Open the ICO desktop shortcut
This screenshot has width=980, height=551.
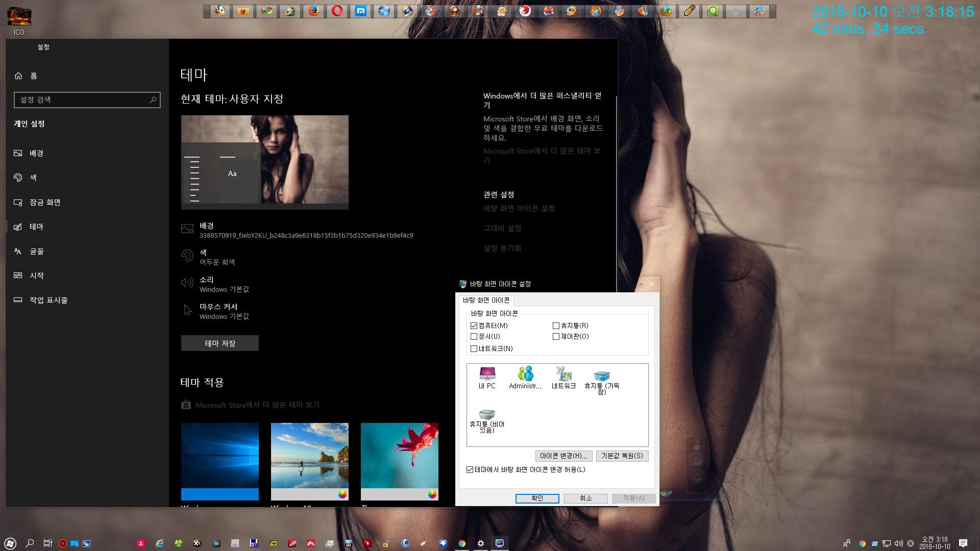(x=19, y=21)
